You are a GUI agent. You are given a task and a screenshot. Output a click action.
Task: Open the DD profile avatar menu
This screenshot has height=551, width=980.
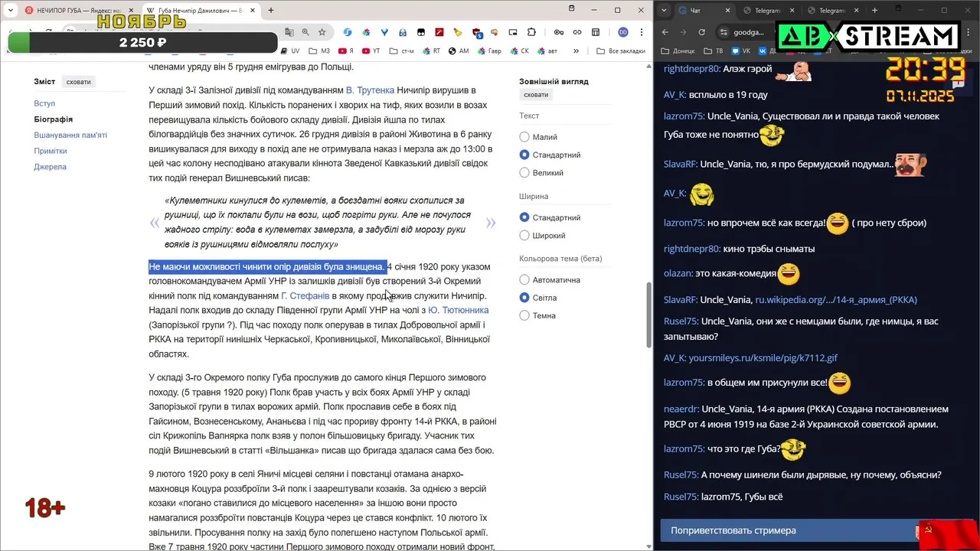point(623,32)
